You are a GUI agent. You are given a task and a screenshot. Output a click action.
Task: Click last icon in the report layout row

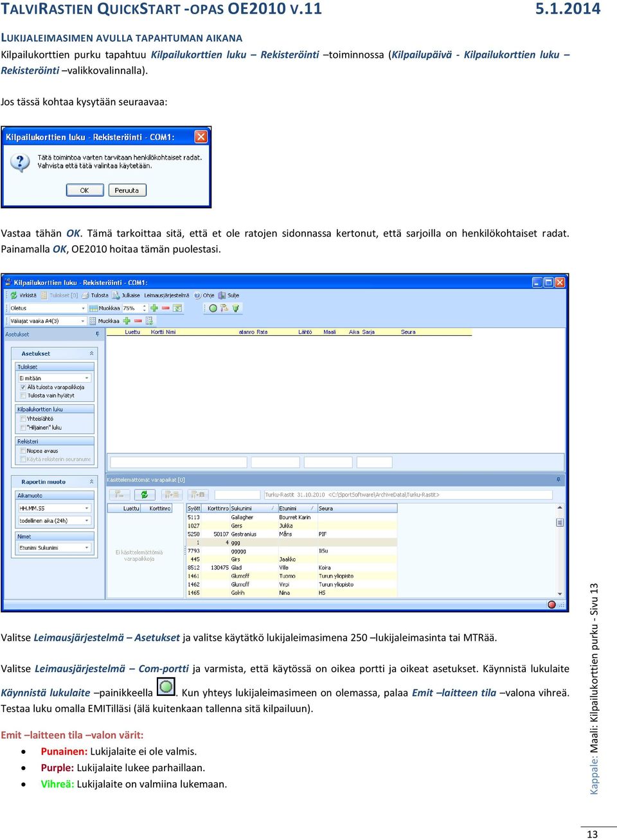pos(149,321)
